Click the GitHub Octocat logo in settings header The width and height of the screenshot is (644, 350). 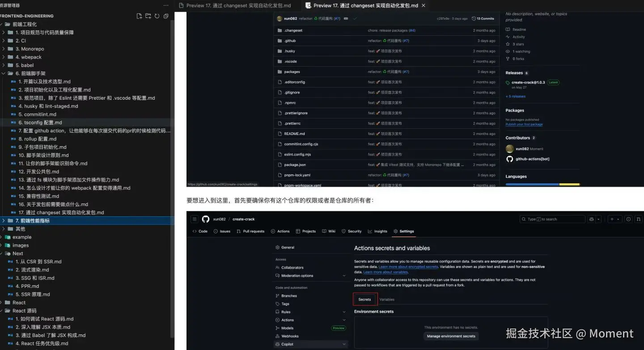click(206, 219)
